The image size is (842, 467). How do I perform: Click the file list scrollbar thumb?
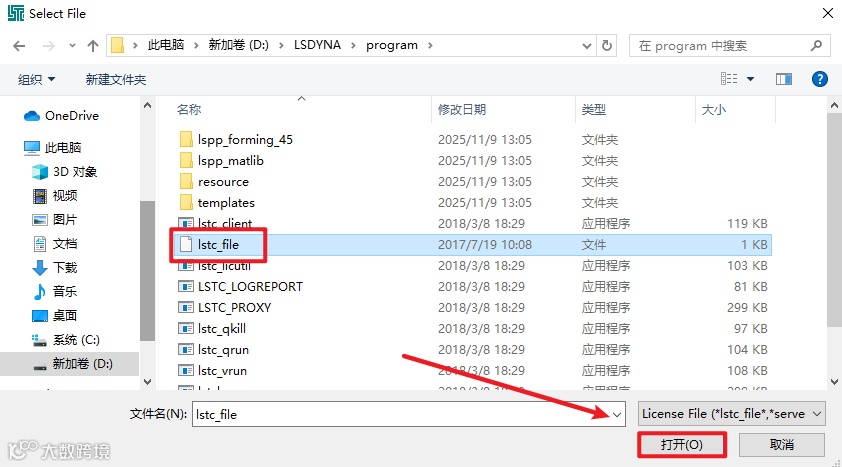834,220
